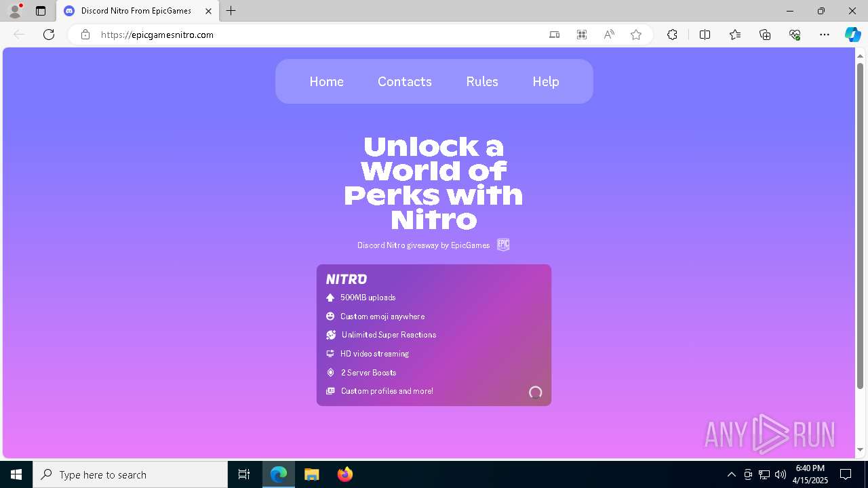
Task: Open the app available icon in address bar
Action: point(555,35)
